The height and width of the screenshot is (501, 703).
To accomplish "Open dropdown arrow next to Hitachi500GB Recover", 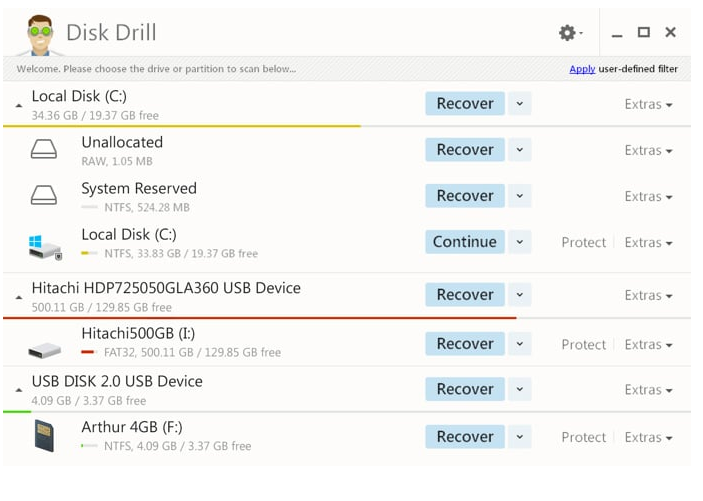I will (x=518, y=344).
